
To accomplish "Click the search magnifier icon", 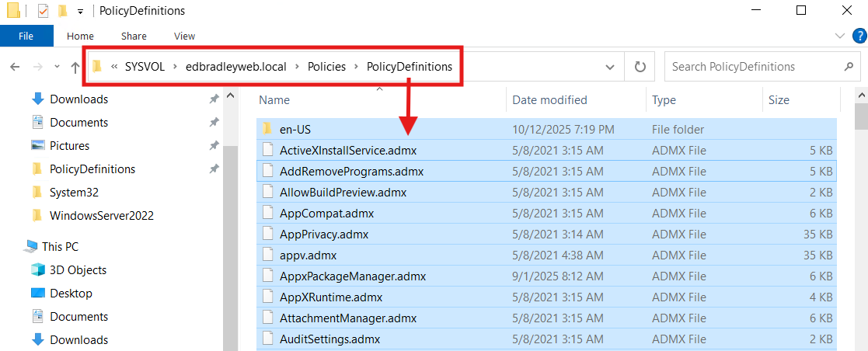I will coord(848,67).
